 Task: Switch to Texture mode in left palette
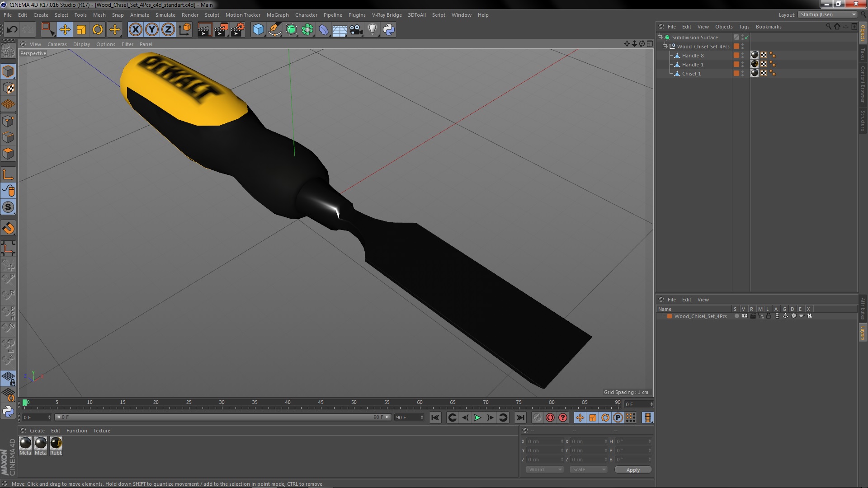[x=8, y=88]
